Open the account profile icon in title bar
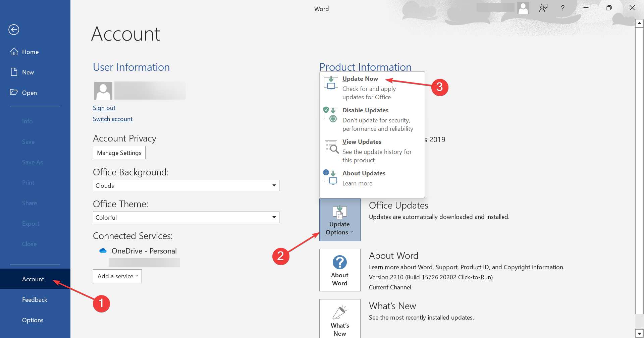 (523, 8)
